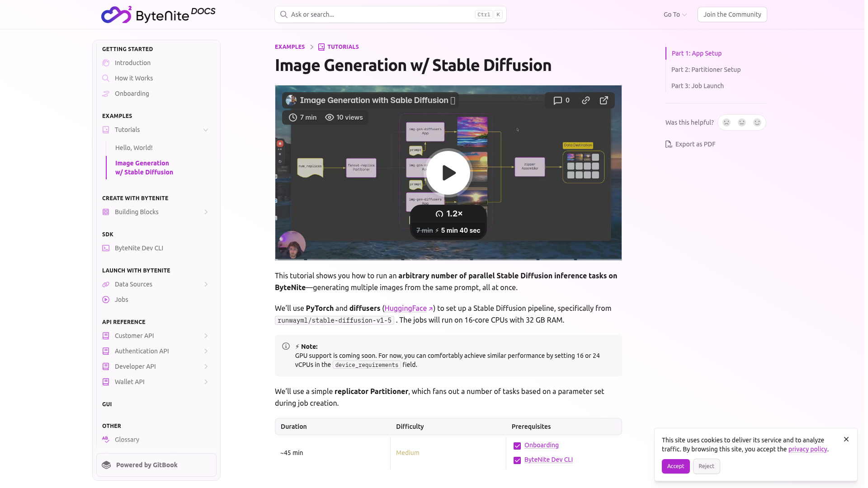Focus the Ask or search field
Image resolution: width=868 pixels, height=488 pixels.
(391, 14)
